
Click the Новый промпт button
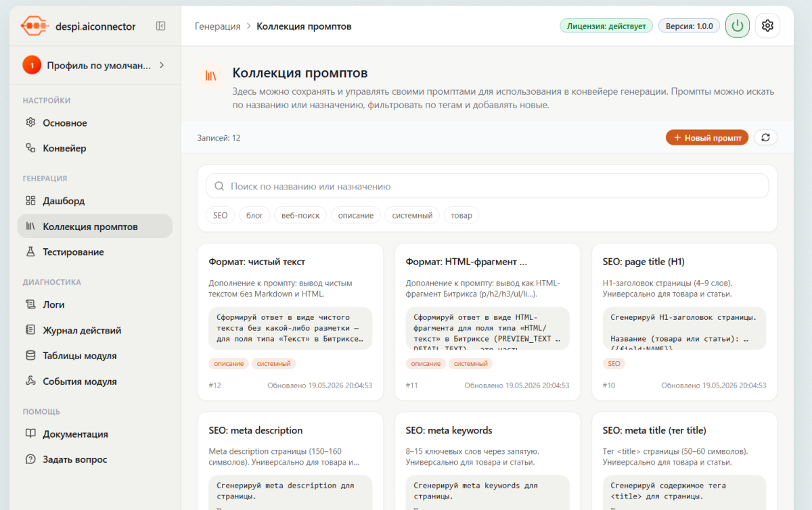[x=707, y=137]
